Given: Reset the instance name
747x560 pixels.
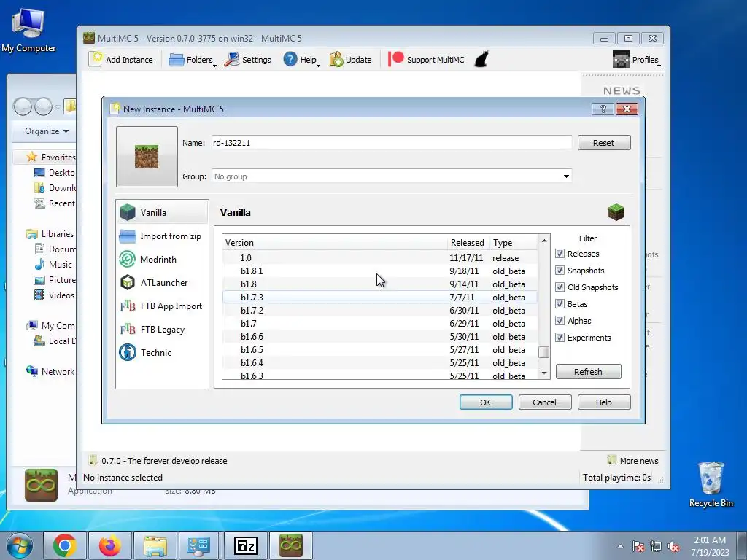Looking at the screenshot, I should 603,142.
